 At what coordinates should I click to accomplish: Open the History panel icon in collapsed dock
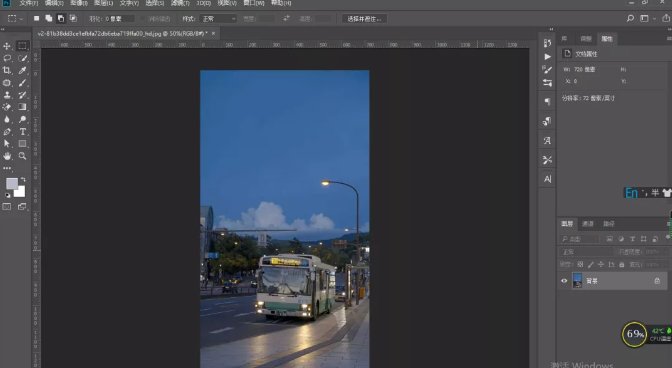[547, 43]
